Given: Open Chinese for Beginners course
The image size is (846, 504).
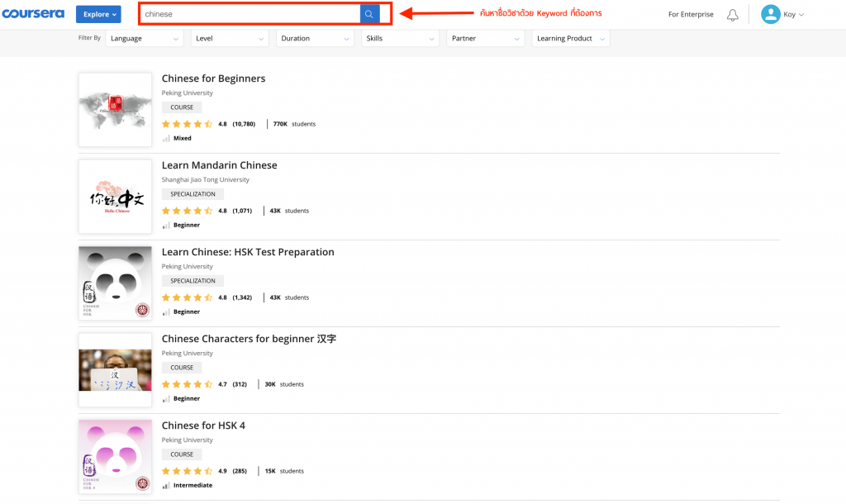Looking at the screenshot, I should [214, 78].
